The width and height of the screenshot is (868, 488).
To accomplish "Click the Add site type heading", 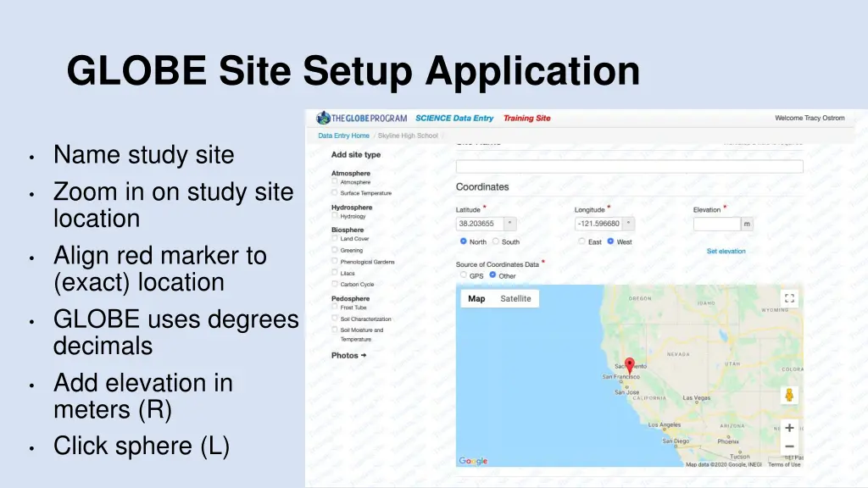I will (356, 154).
